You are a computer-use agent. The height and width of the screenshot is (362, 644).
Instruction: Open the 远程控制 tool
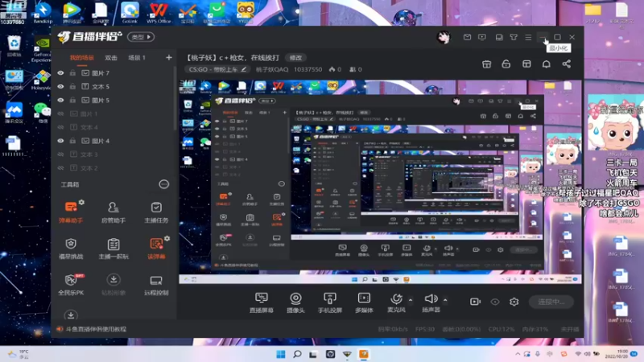pyautogui.click(x=156, y=284)
